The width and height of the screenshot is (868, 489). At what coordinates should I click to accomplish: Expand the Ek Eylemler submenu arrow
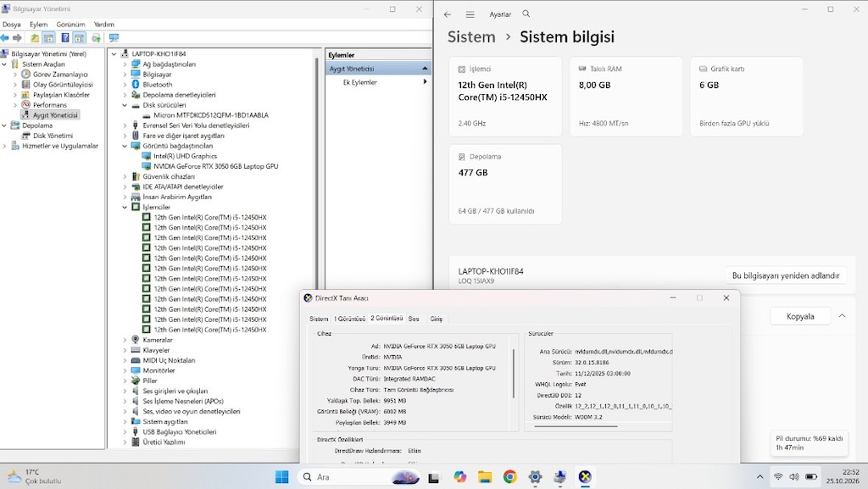[425, 82]
